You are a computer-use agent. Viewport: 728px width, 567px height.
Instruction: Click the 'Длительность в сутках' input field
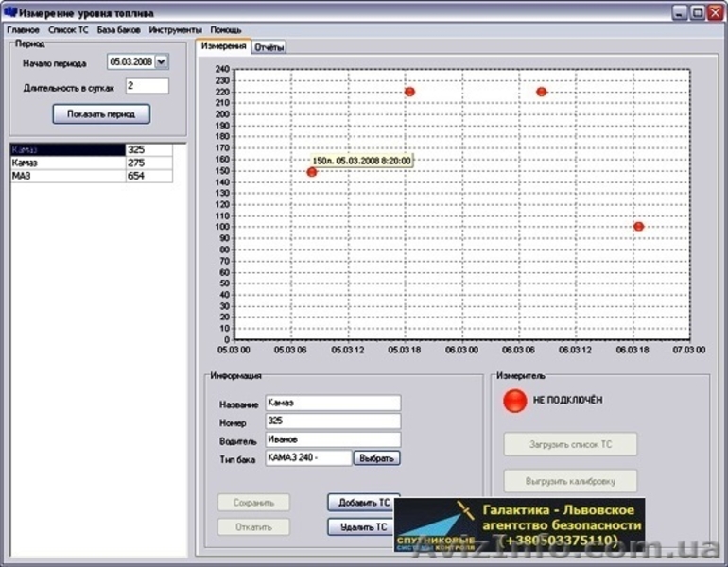pos(147,86)
